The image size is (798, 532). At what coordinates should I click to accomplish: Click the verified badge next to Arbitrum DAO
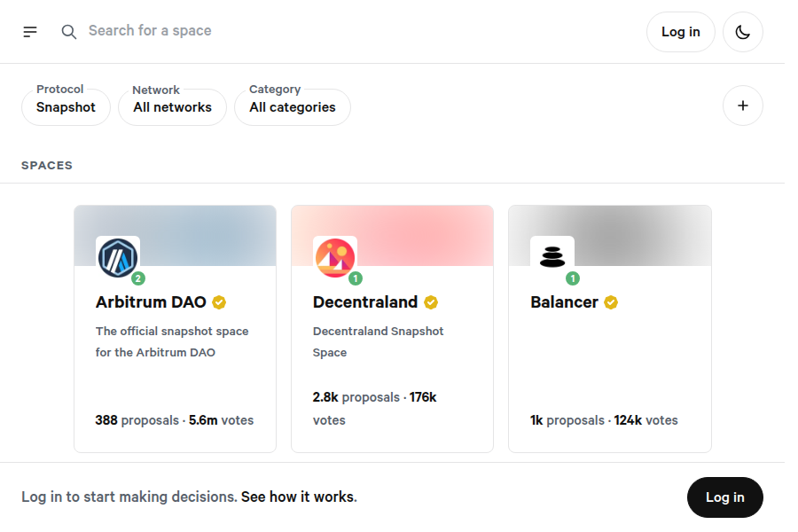click(x=218, y=302)
